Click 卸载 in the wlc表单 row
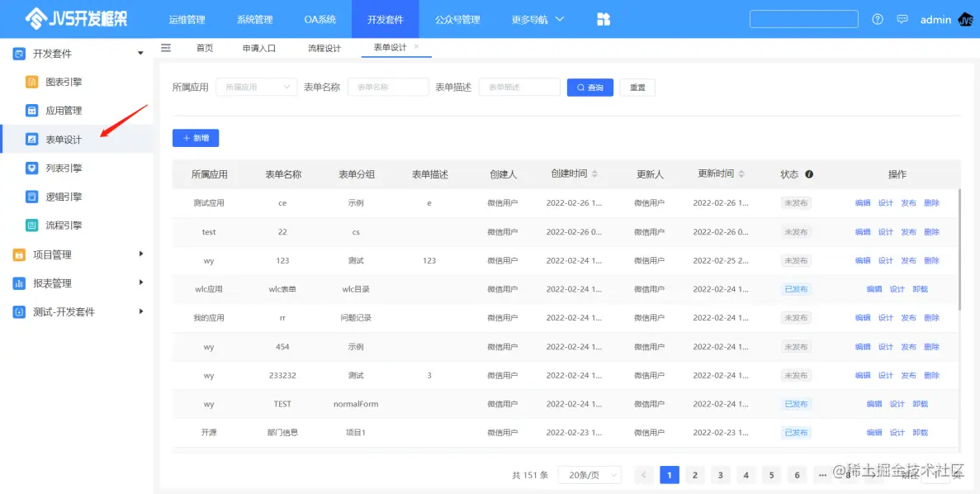The height and width of the screenshot is (494, 980). click(x=920, y=289)
